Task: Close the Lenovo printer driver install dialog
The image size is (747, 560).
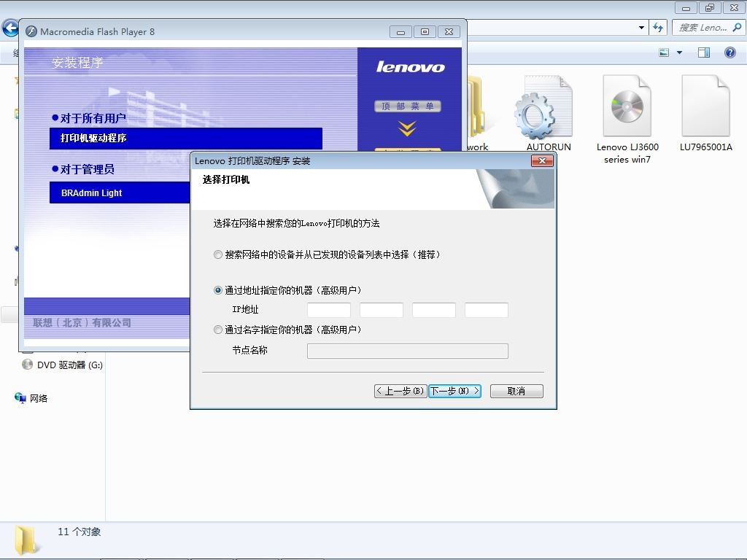Action: click(542, 161)
